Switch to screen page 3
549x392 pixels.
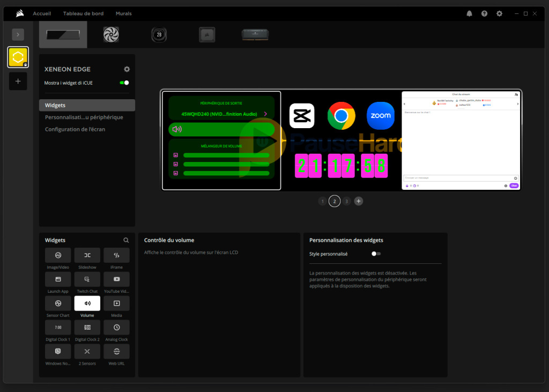347,201
